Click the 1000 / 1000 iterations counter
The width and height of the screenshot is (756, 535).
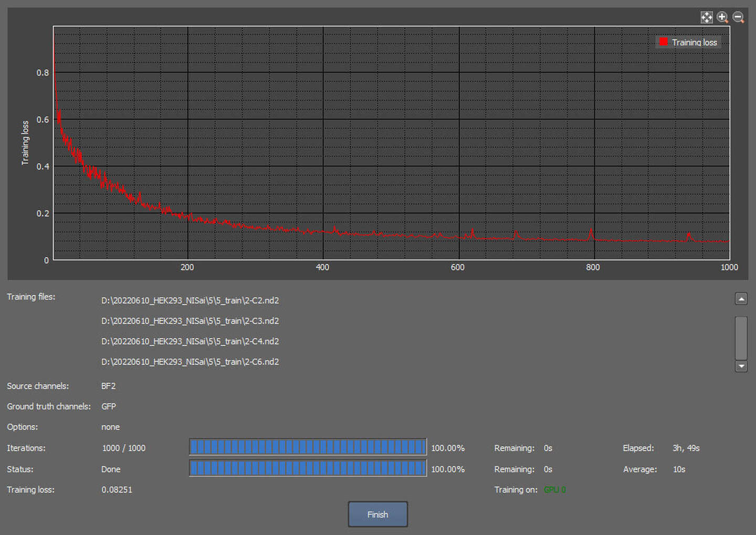pyautogui.click(x=124, y=448)
